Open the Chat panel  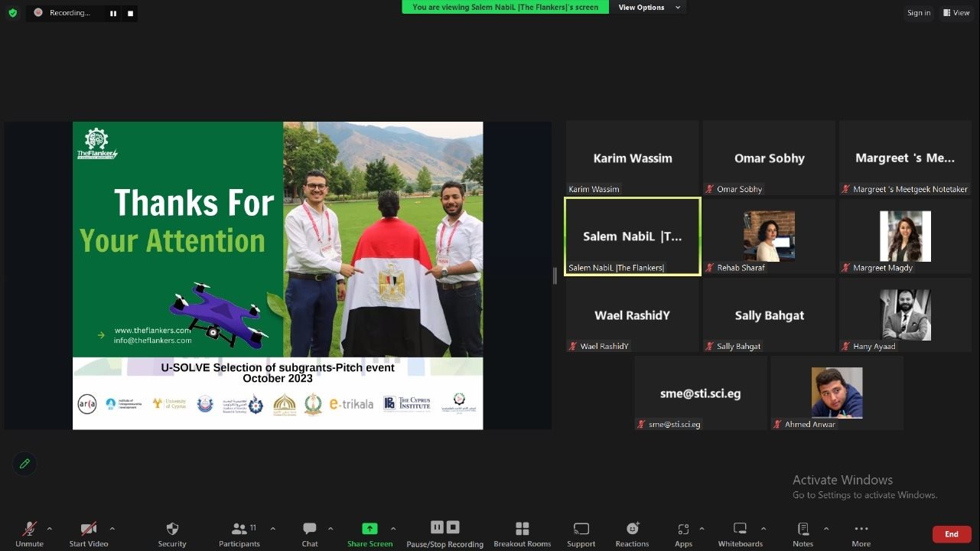tap(309, 529)
